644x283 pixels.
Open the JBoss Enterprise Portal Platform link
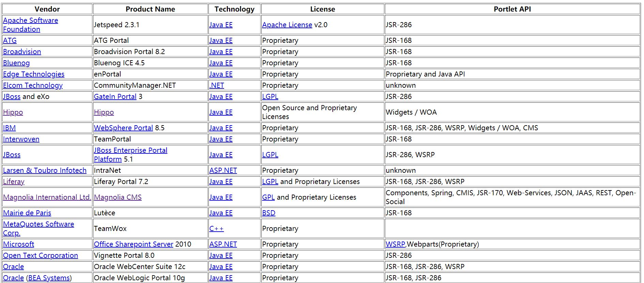pos(130,155)
